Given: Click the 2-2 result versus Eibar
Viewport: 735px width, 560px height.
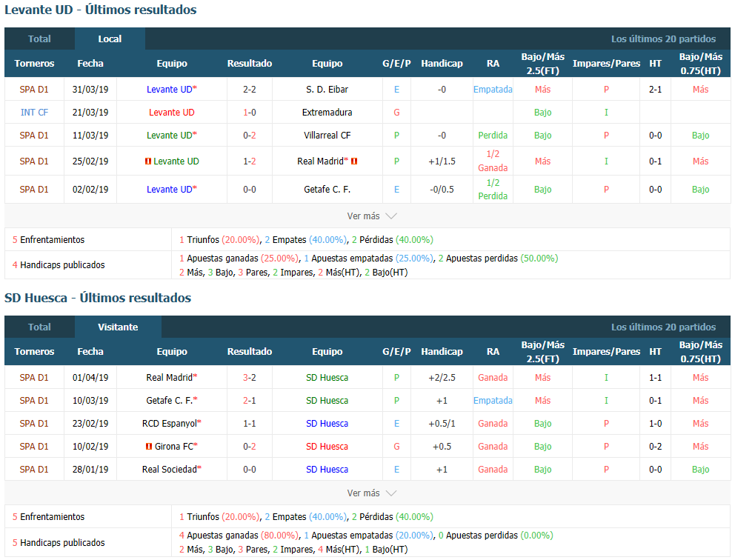Looking at the screenshot, I should click(250, 90).
